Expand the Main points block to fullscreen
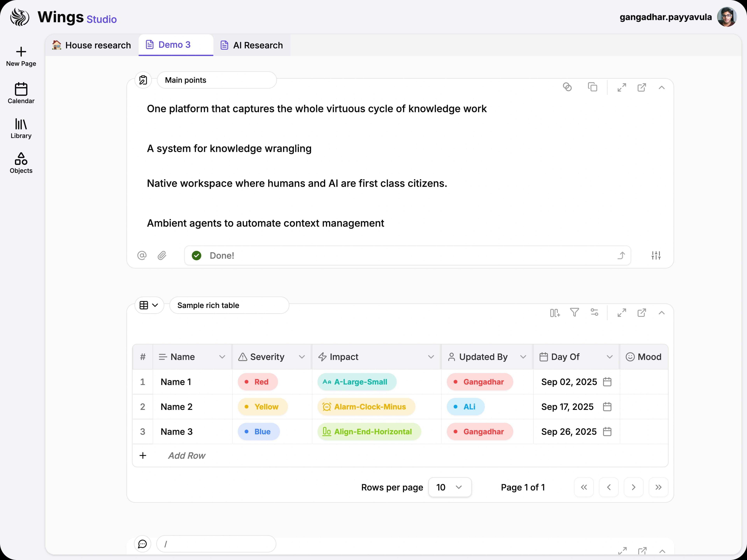The width and height of the screenshot is (747, 560). tap(622, 87)
